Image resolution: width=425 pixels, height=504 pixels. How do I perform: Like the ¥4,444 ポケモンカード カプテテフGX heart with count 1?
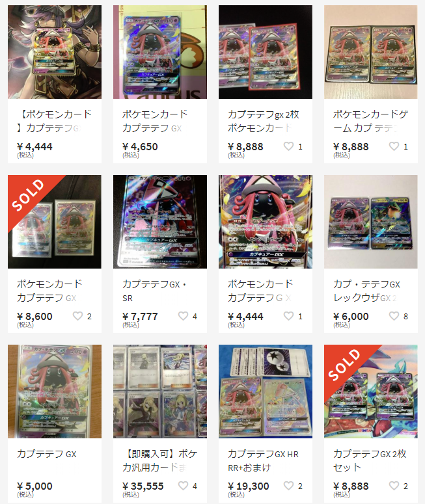[x=288, y=316]
